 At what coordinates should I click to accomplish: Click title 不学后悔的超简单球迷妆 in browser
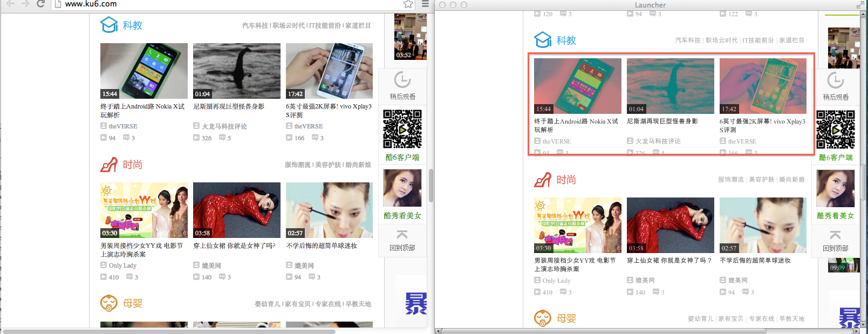[x=322, y=246]
